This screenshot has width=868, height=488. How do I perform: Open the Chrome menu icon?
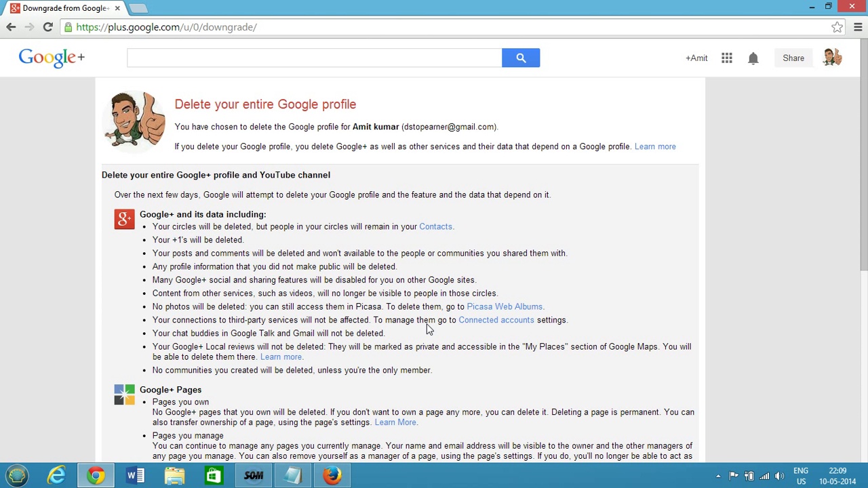pyautogui.click(x=858, y=27)
